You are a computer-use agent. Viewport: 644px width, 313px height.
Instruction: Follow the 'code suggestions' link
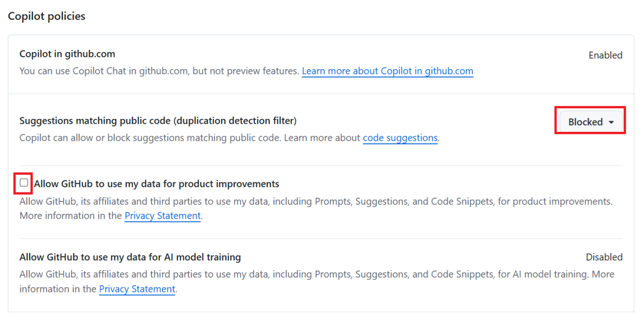pyautogui.click(x=400, y=138)
